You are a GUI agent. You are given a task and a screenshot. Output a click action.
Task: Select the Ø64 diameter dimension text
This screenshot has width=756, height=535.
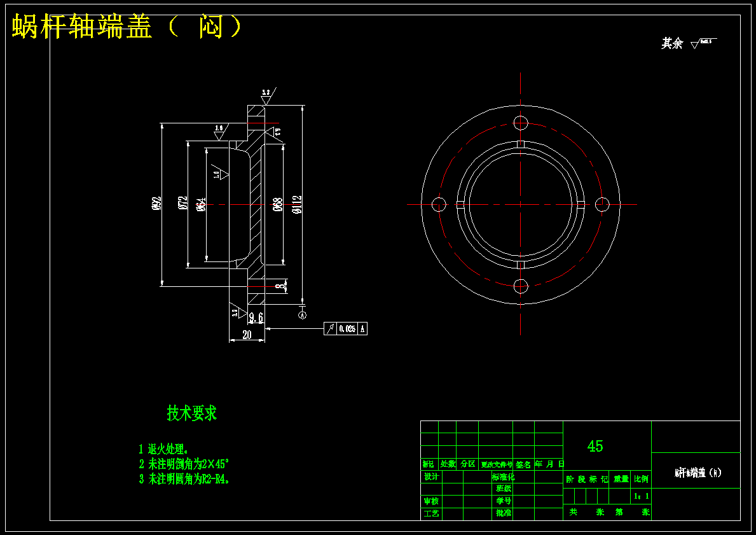coord(201,205)
